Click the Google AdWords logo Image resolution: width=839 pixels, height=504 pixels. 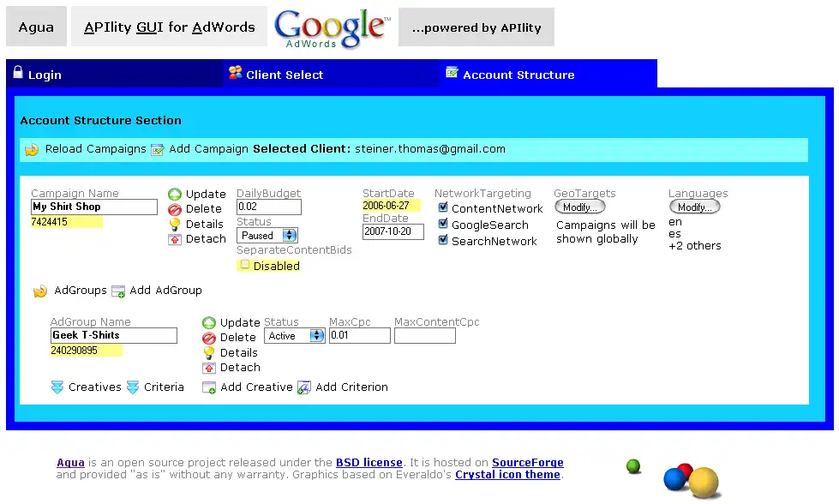333,28
